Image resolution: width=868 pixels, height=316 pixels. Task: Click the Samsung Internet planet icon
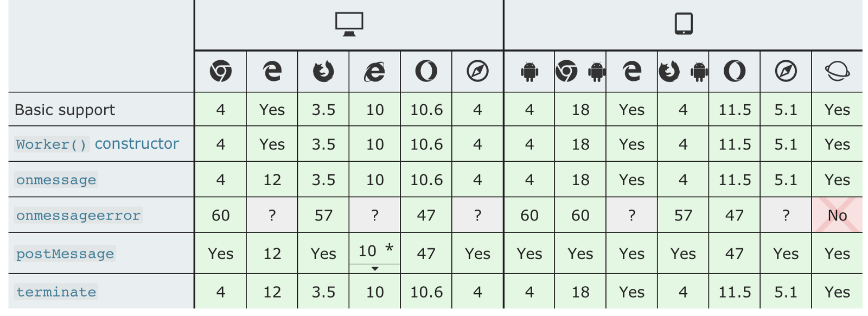(837, 71)
